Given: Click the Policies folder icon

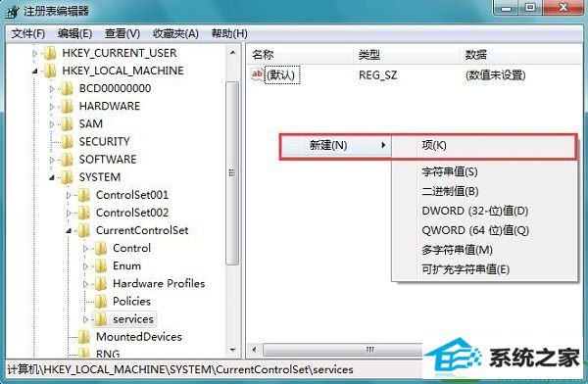Looking at the screenshot, I should click(x=101, y=301).
